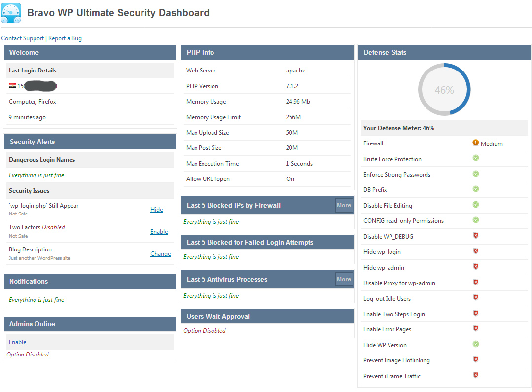Click the 'Security Issues' heading
Image resolution: width=532 pixels, height=392 pixels.
(29, 191)
